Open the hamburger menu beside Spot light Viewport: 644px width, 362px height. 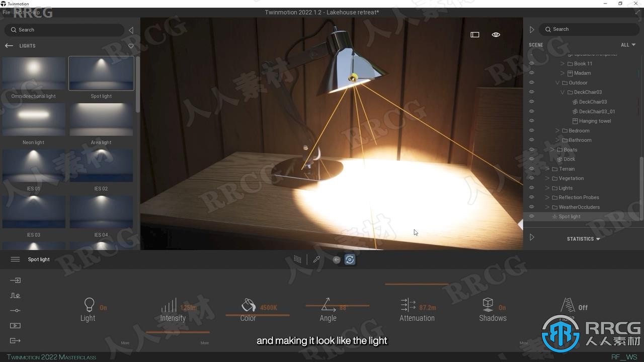click(15, 259)
